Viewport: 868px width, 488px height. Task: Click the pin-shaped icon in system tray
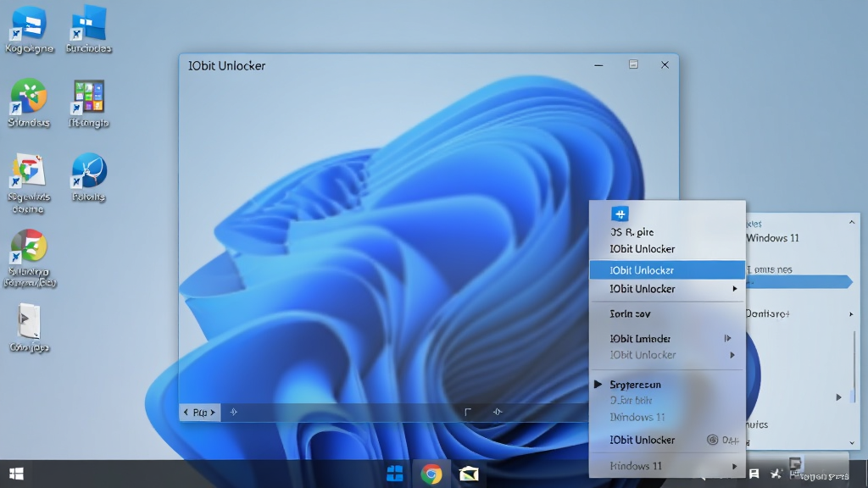point(776,474)
